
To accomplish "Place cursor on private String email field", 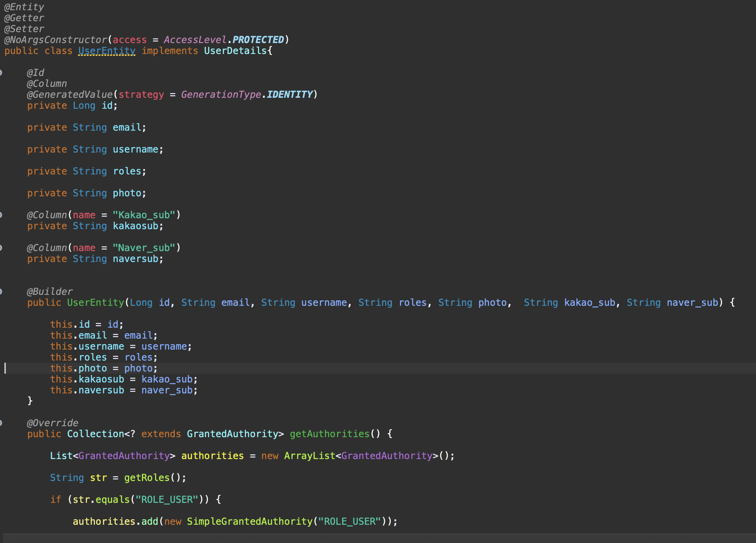I will tap(127, 127).
